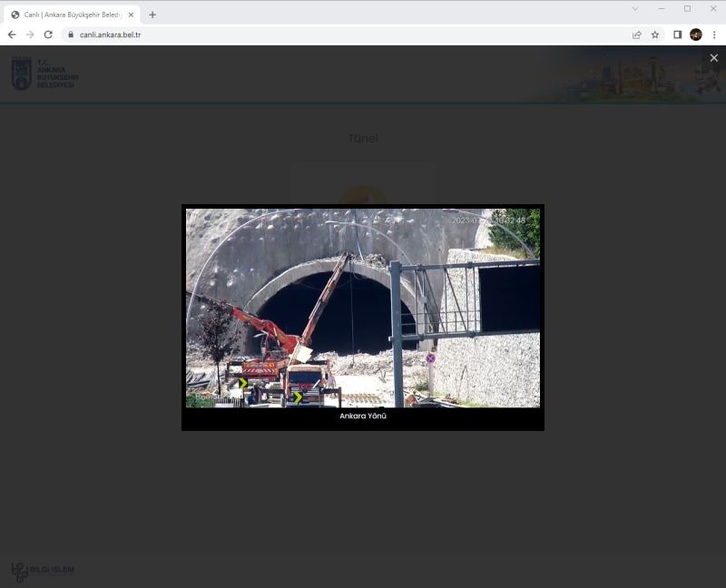Bookmark this page with the star icon
Image resolution: width=726 pixels, height=588 pixels.
(655, 34)
